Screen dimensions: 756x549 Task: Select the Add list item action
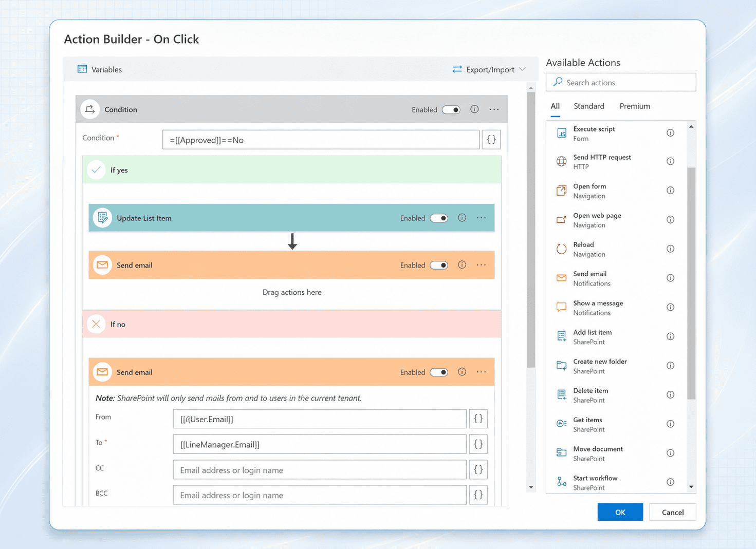click(616, 337)
